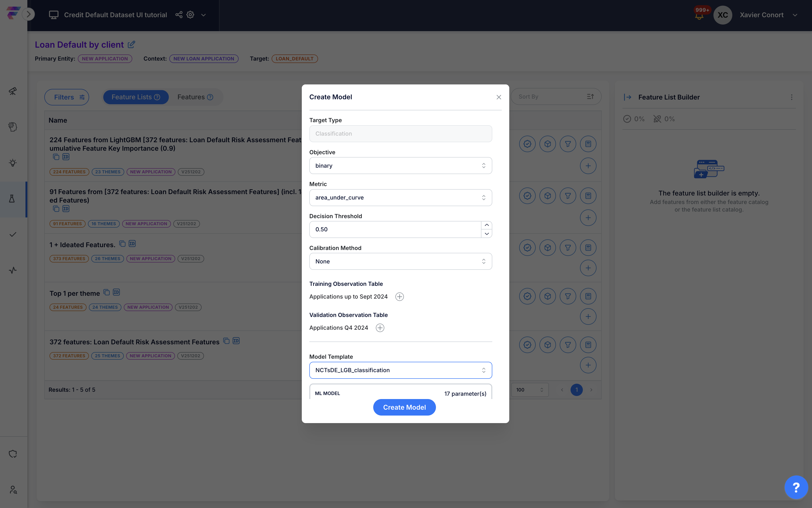Copy the 1 + Ideated Features list name

pyautogui.click(x=122, y=244)
